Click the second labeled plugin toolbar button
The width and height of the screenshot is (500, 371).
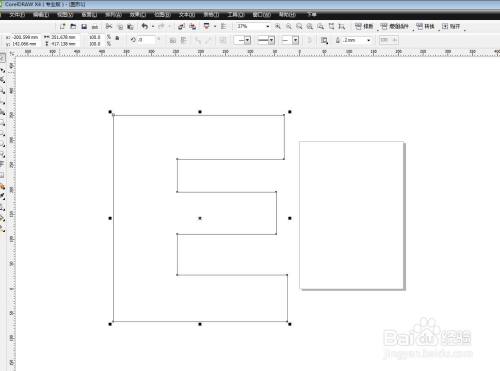[x=394, y=26]
